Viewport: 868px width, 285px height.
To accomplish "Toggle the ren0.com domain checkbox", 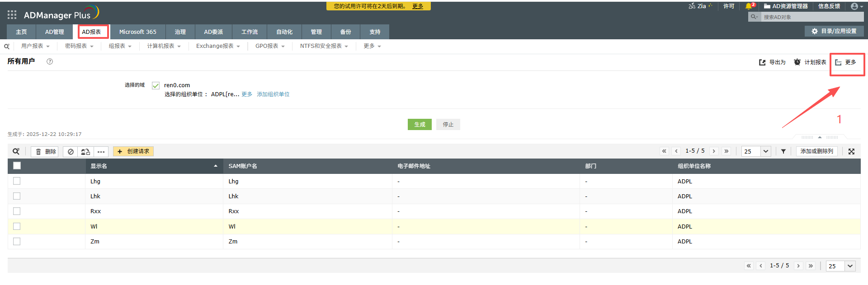I will tap(156, 85).
